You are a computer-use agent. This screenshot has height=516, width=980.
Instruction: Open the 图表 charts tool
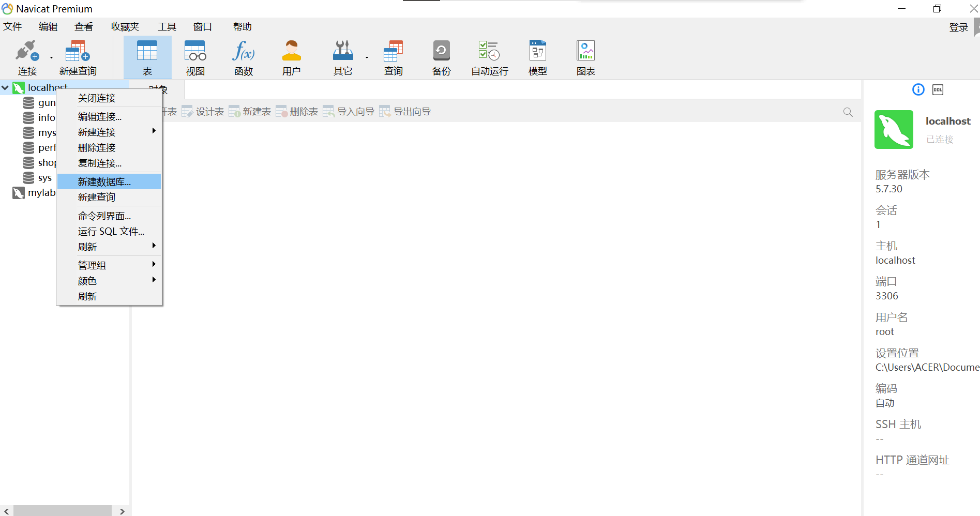tap(585, 57)
